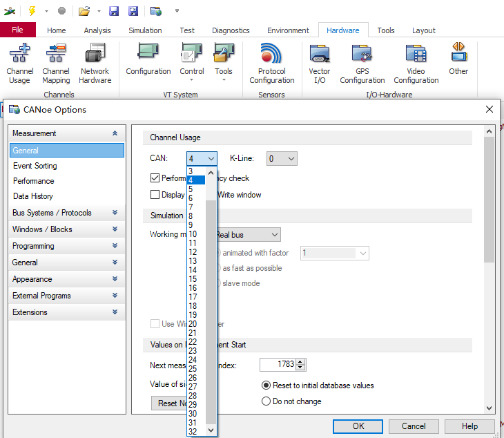The width and height of the screenshot is (504, 438).
Task: Increase next measurement index with up stepper
Action: pos(300,361)
